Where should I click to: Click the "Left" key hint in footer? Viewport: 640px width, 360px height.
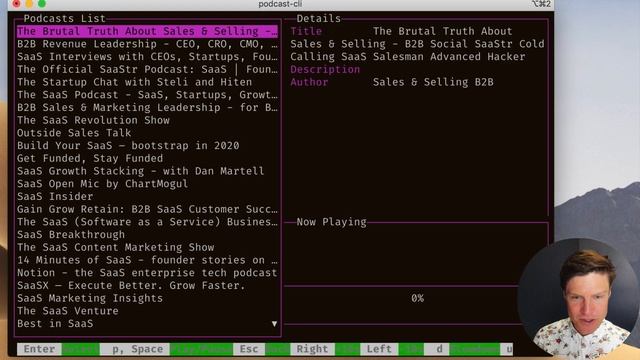pos(379,349)
